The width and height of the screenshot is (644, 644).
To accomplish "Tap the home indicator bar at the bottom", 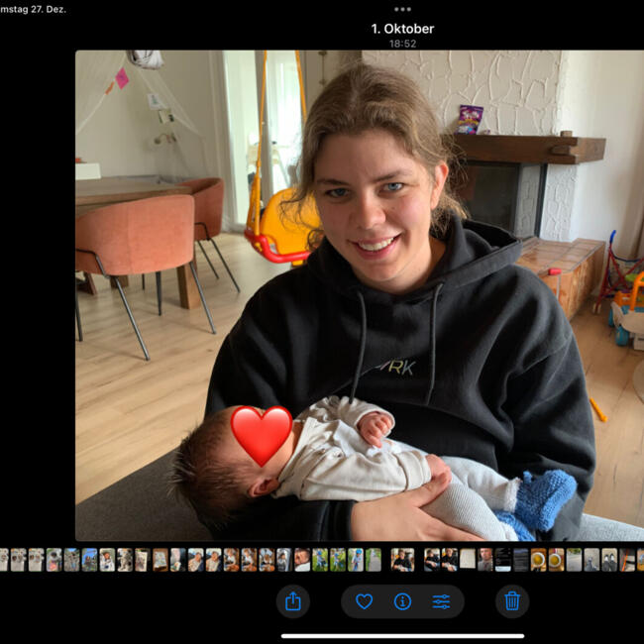I will [402, 636].
